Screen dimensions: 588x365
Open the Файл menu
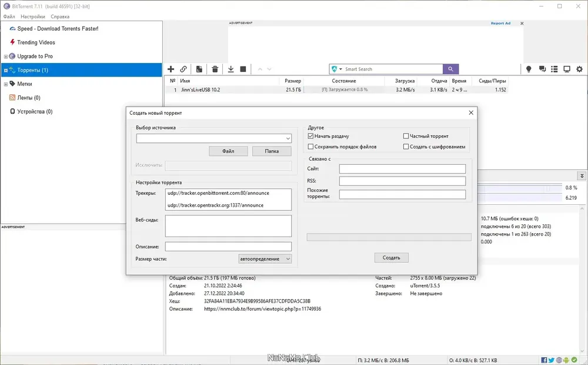pyautogui.click(x=9, y=16)
